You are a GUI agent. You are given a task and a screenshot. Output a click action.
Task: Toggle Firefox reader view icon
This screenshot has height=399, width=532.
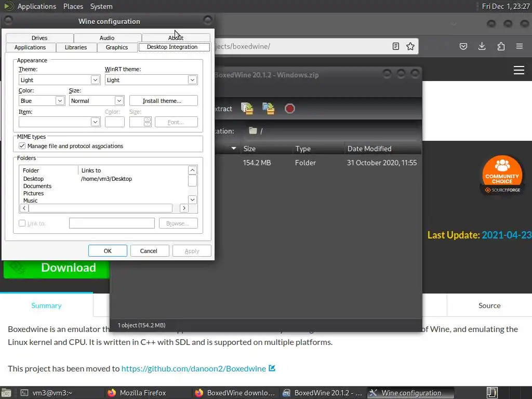[395, 46]
